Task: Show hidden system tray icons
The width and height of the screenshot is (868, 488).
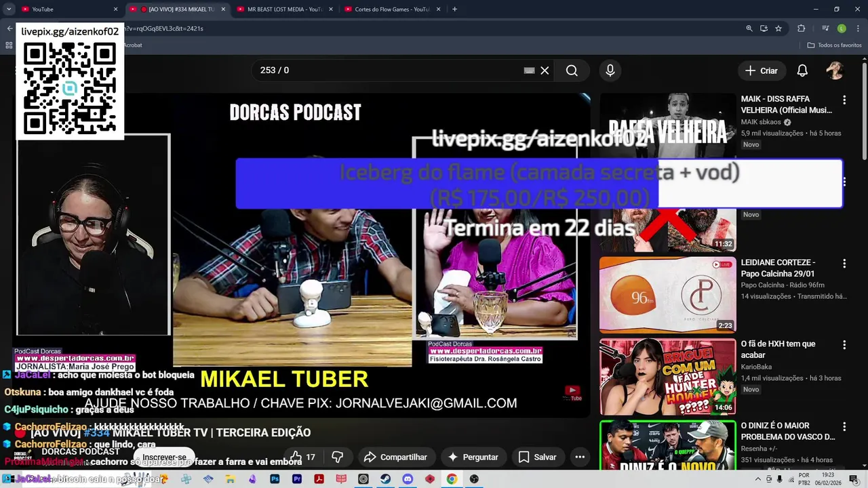Action: pos(758,479)
